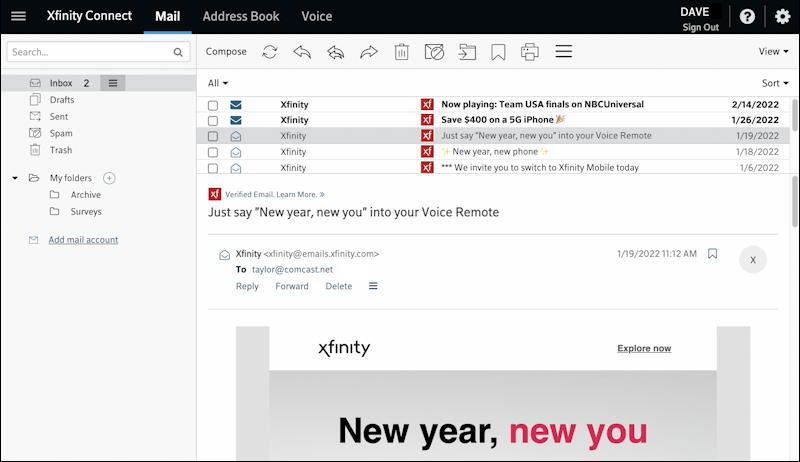The width and height of the screenshot is (800, 462).
Task: Open more actions icon beside Delete link
Action: tap(373, 286)
